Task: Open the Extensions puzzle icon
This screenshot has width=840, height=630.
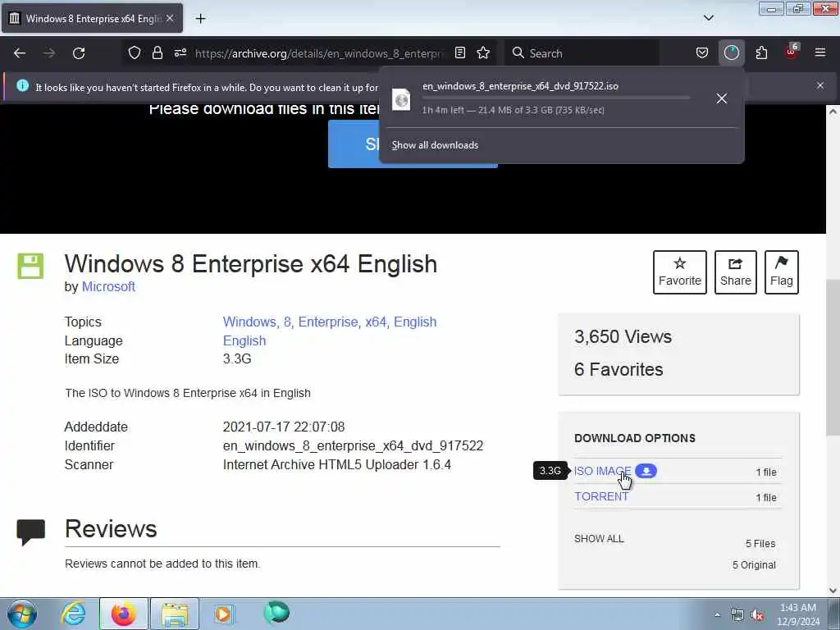Action: [x=761, y=53]
